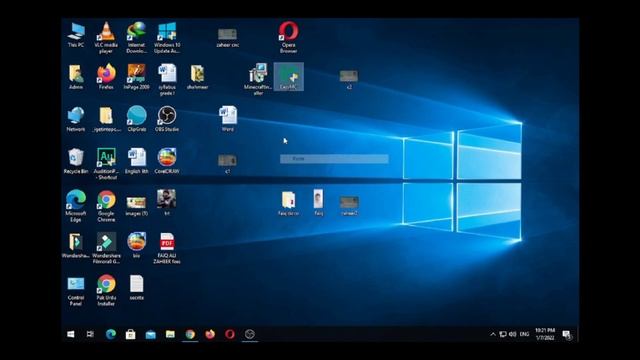Open the Mail app from the taskbar
Image resolution: width=640 pixels, height=360 pixels.
(150, 334)
